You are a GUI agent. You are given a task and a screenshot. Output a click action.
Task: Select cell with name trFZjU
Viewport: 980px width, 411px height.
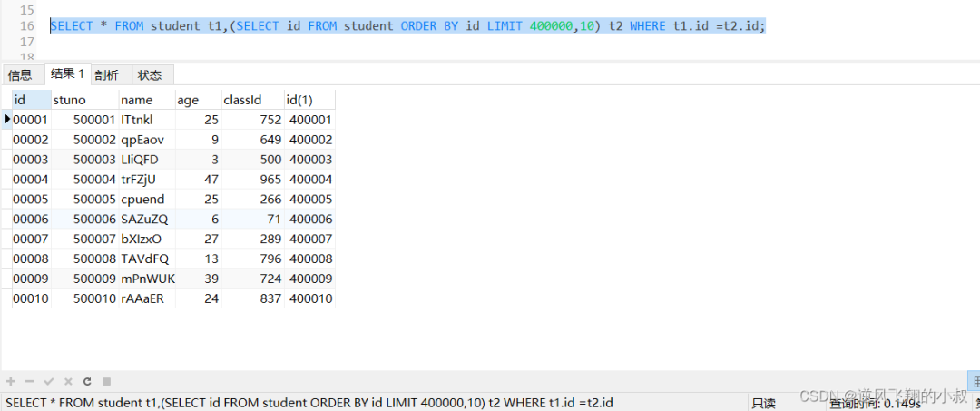coord(147,180)
